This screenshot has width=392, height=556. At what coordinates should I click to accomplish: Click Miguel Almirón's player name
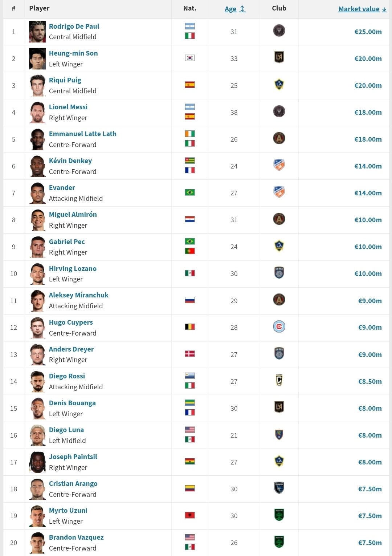(x=73, y=215)
